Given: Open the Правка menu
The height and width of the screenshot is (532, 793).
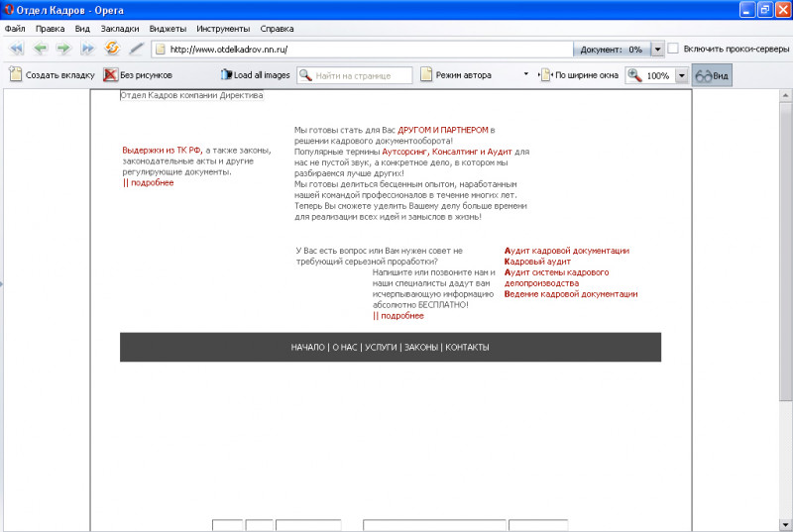Looking at the screenshot, I should point(51,29).
